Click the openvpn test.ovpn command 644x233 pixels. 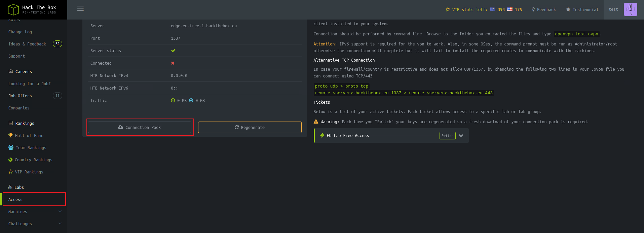(x=576, y=34)
